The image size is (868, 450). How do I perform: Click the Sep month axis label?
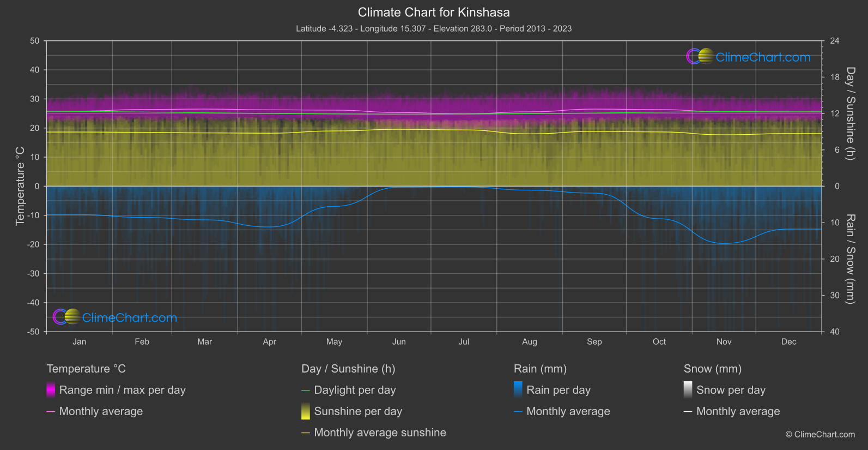(x=594, y=341)
